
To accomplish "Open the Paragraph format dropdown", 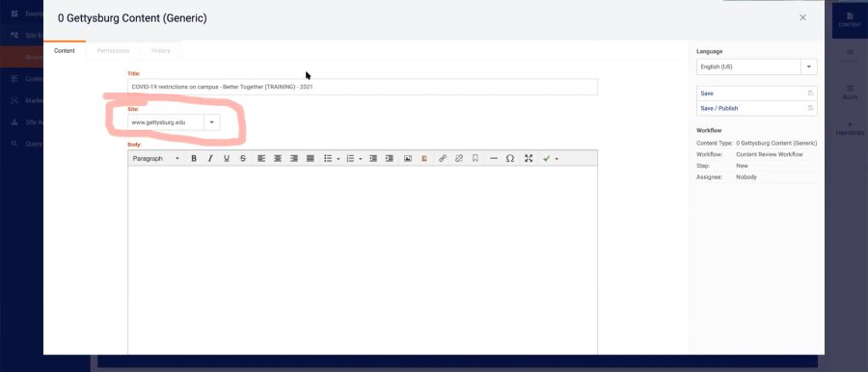I will click(156, 158).
